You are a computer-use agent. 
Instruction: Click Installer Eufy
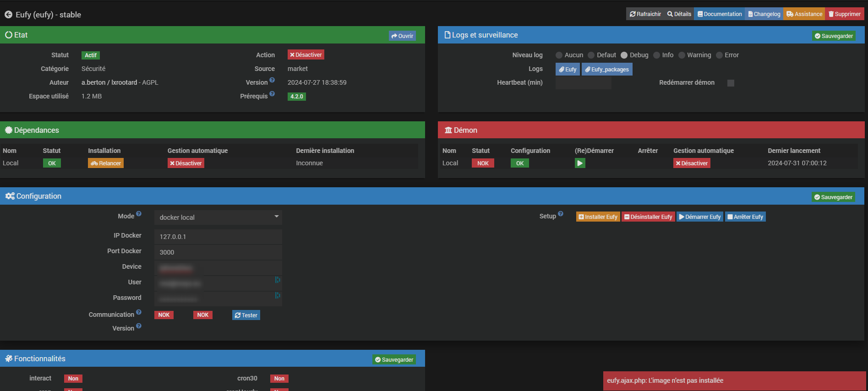point(598,217)
